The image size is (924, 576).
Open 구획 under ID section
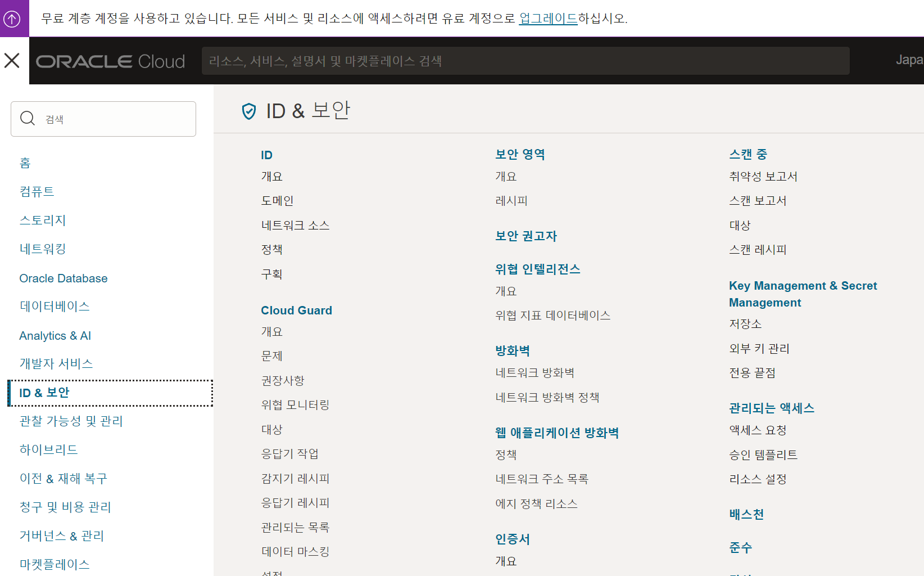(x=271, y=274)
